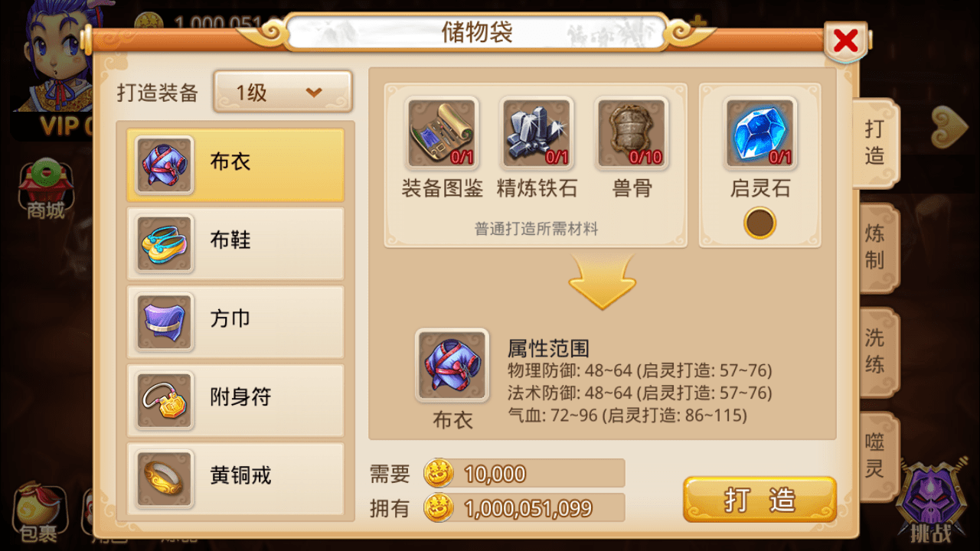Click the 装备图鉴 scroll material icon

coord(443,132)
